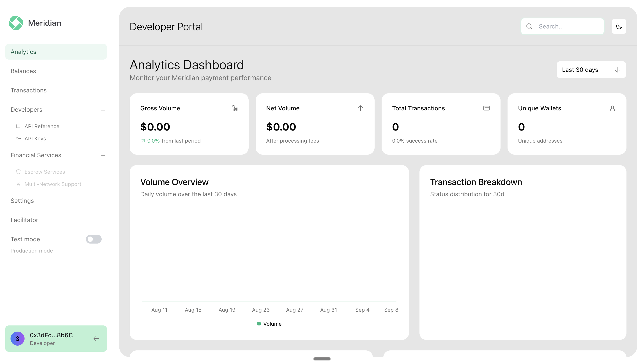Screen dimensions: 644x364
Task: Open the Last 30 days dropdown
Action: 591,70
